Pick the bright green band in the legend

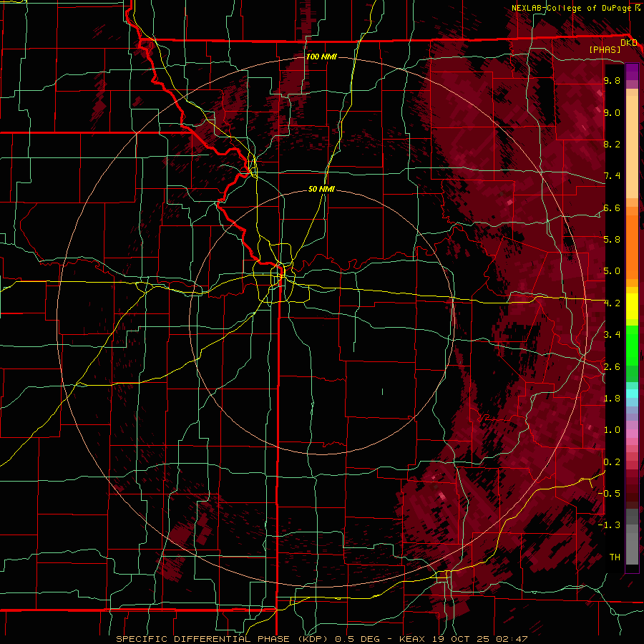pyautogui.click(x=632, y=346)
